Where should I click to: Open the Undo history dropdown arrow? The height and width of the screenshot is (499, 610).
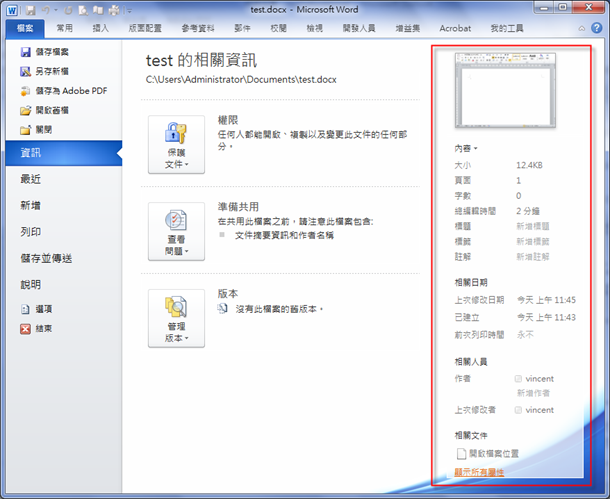point(56,11)
